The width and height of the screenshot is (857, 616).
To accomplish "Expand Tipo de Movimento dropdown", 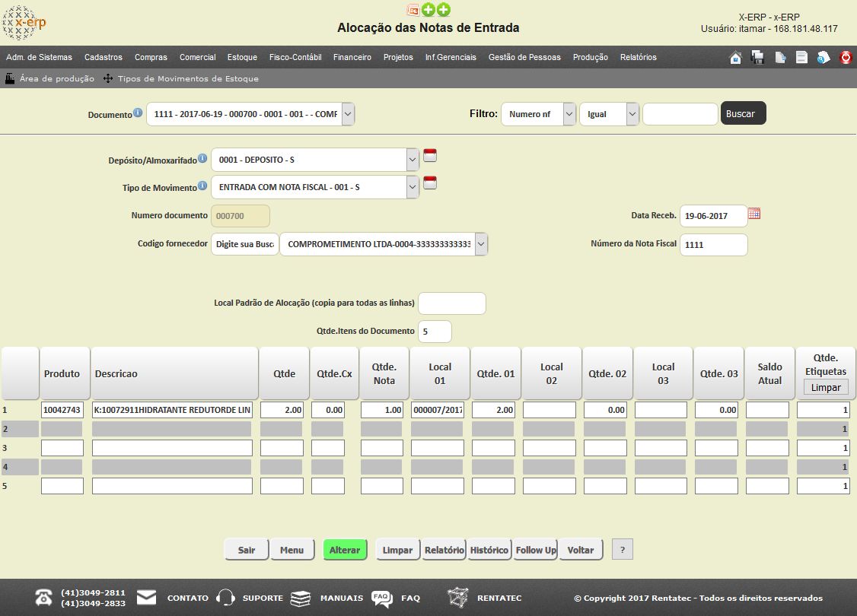I will [x=412, y=187].
